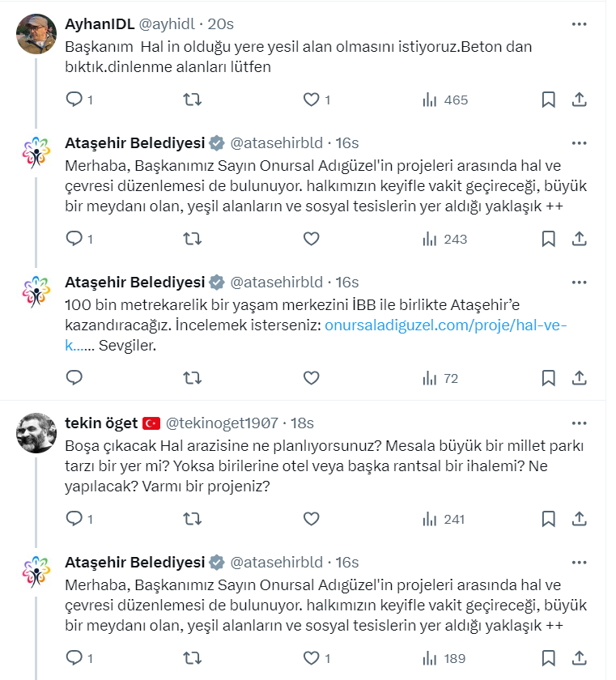Open more options on tekin öget's tweet
Viewport: 616px width, 680px height.
tap(579, 423)
